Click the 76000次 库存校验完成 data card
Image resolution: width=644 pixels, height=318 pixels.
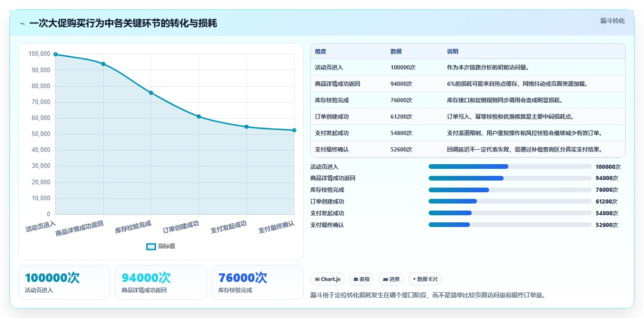click(x=258, y=282)
